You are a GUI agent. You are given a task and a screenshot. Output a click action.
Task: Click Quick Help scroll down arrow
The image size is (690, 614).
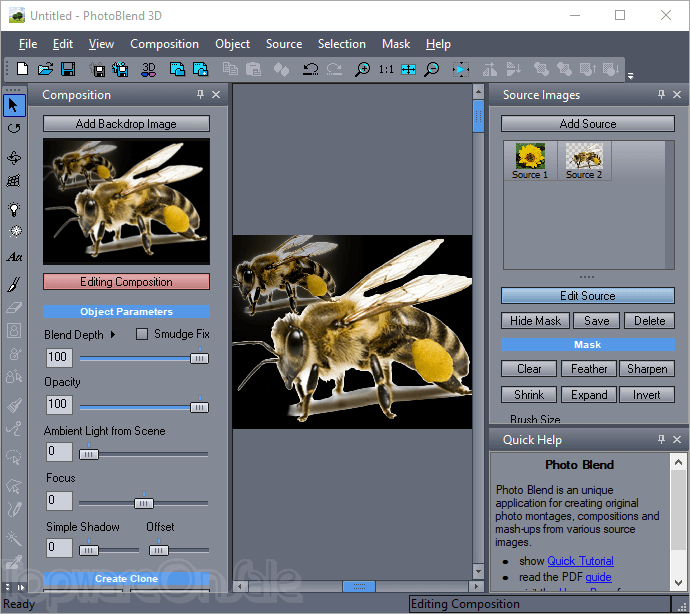678,583
